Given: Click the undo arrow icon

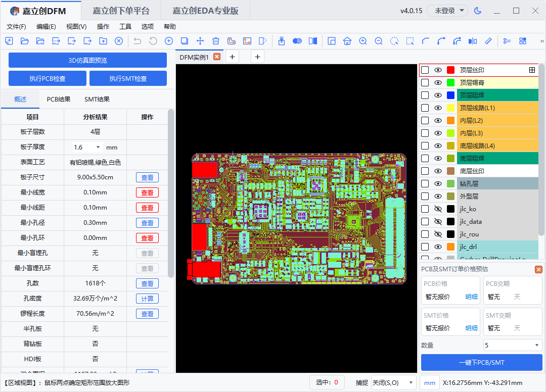Looking at the screenshot, I should 138,41.
